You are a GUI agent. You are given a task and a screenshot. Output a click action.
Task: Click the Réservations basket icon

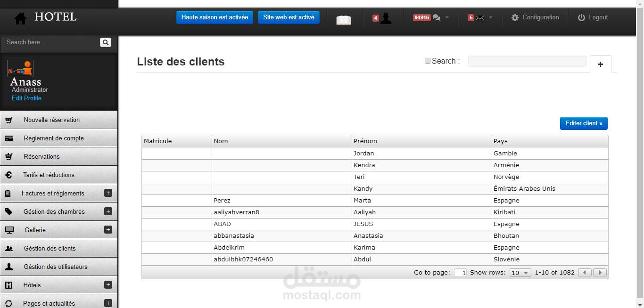tap(9, 156)
